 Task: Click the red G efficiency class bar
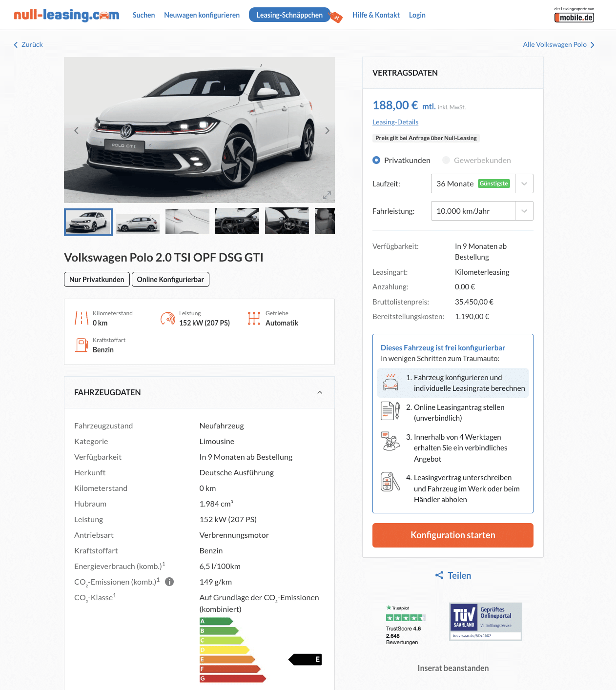pos(233,678)
